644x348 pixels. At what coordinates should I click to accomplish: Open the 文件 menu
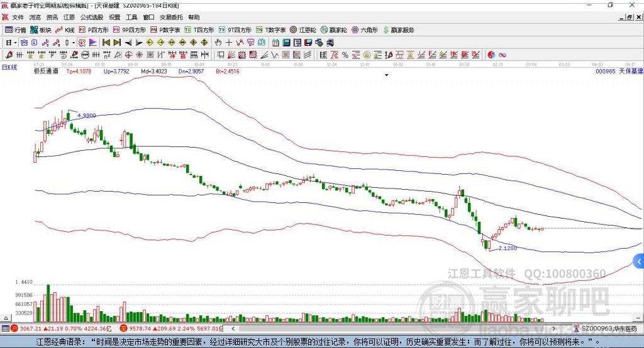[18, 17]
